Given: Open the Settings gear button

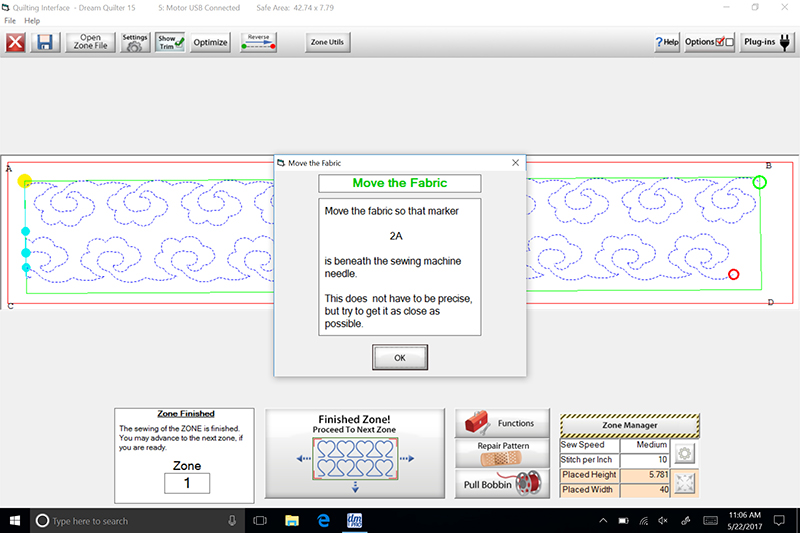Looking at the screenshot, I should point(135,43).
